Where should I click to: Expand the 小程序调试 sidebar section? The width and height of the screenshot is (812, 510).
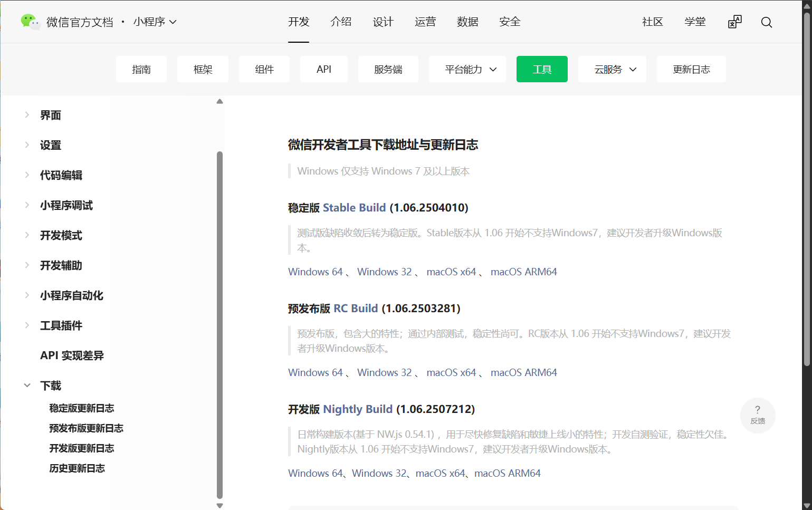(27, 205)
